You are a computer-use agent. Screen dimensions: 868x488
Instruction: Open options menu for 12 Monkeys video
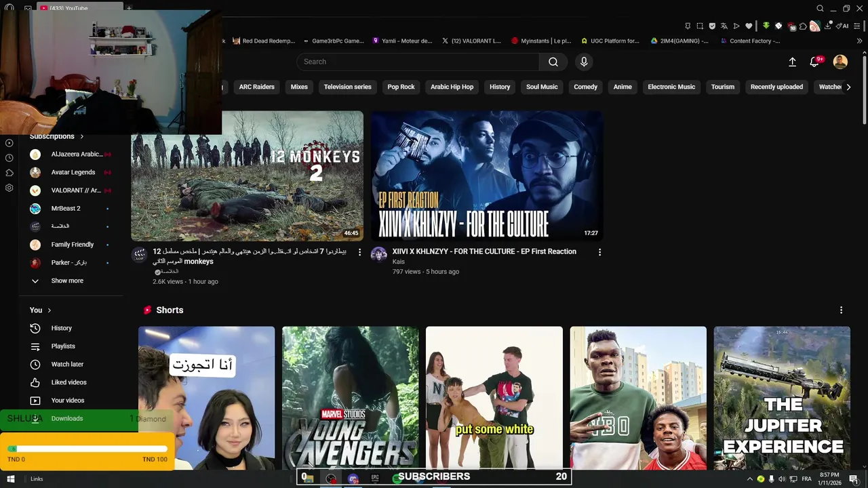click(359, 252)
